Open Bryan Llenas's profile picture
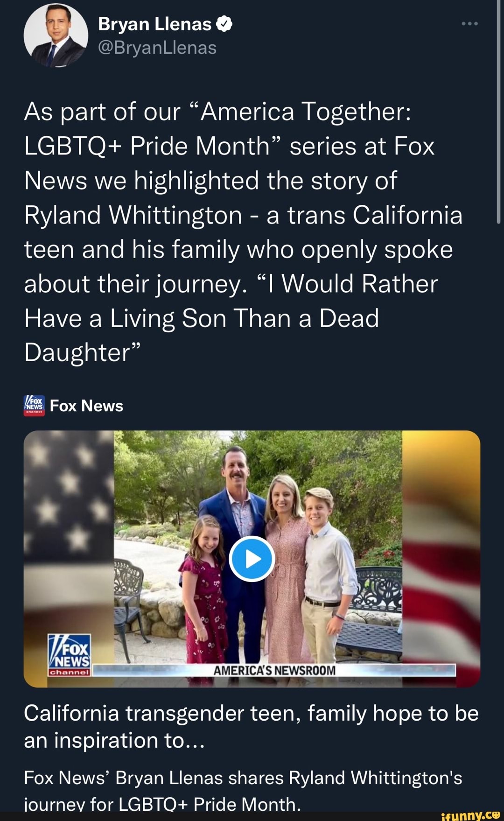 (56, 36)
